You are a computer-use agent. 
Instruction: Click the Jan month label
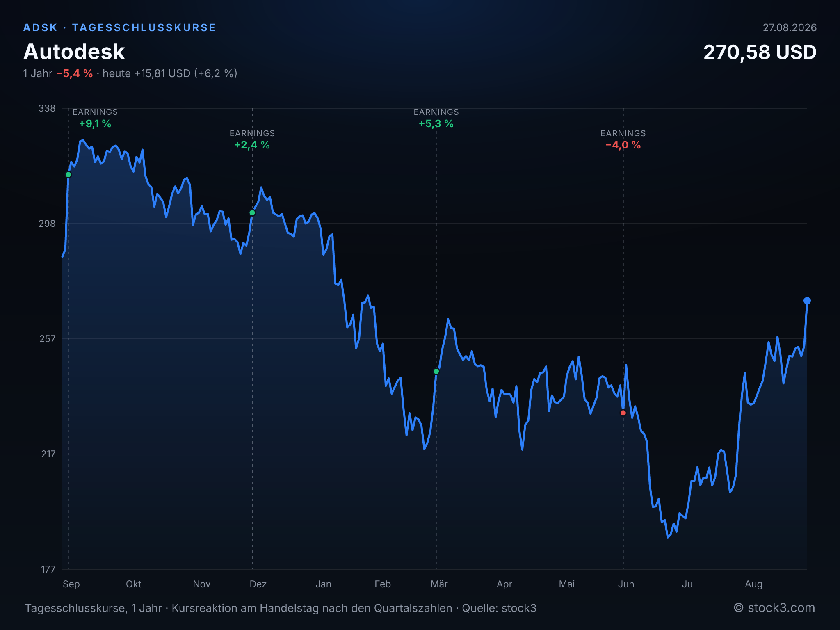pos(324,584)
